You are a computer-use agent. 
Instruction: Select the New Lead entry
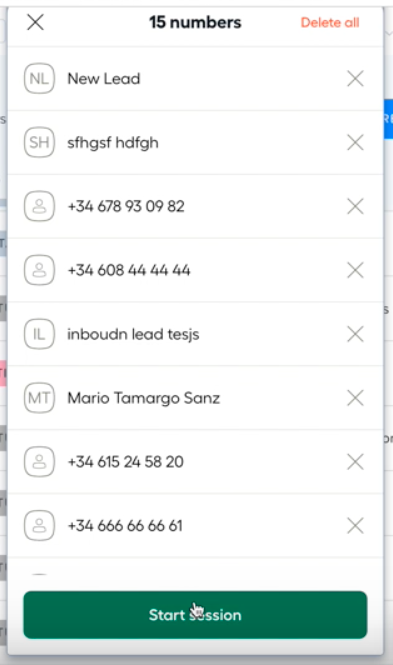click(104, 79)
